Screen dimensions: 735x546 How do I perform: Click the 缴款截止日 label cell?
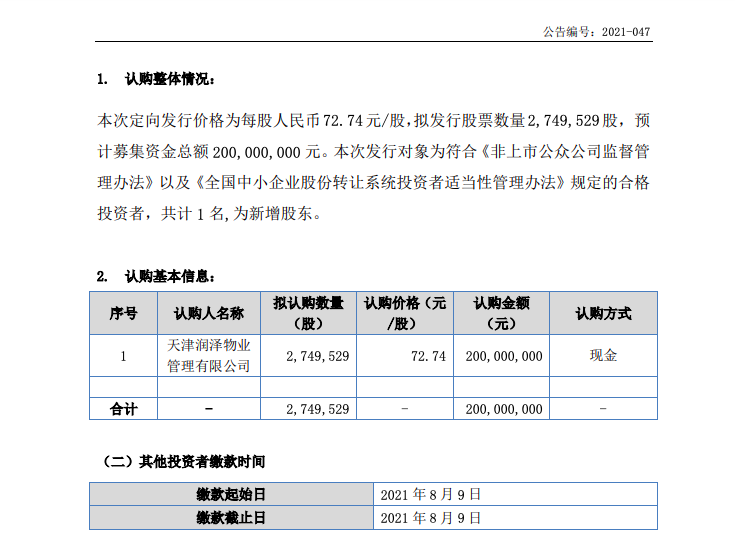231,518
